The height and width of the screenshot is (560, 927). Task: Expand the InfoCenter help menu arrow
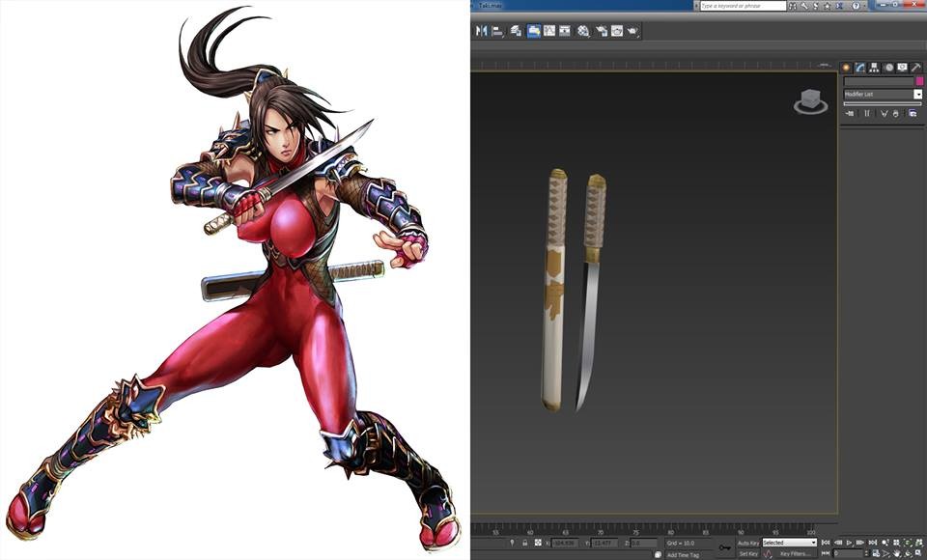863,6
